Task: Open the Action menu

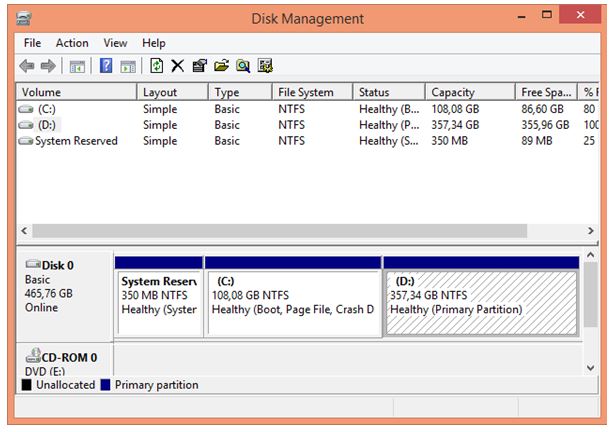Action: [72, 43]
